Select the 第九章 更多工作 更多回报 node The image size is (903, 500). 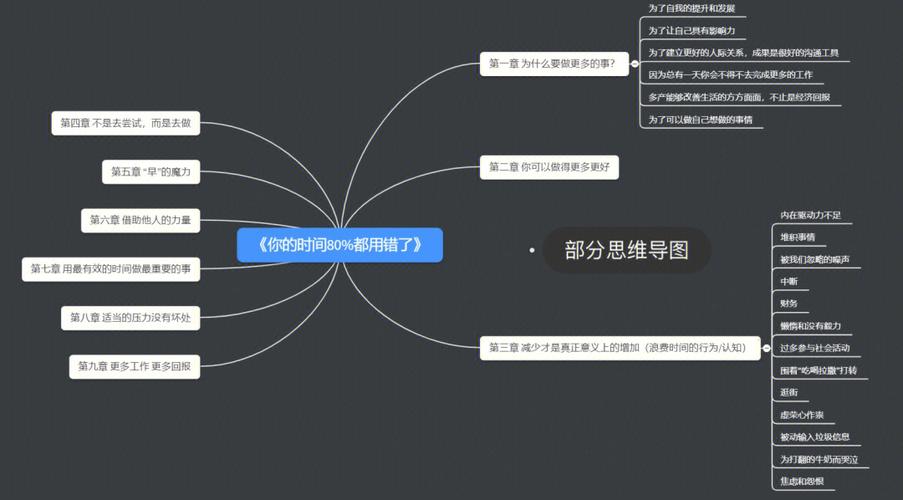[135, 366]
